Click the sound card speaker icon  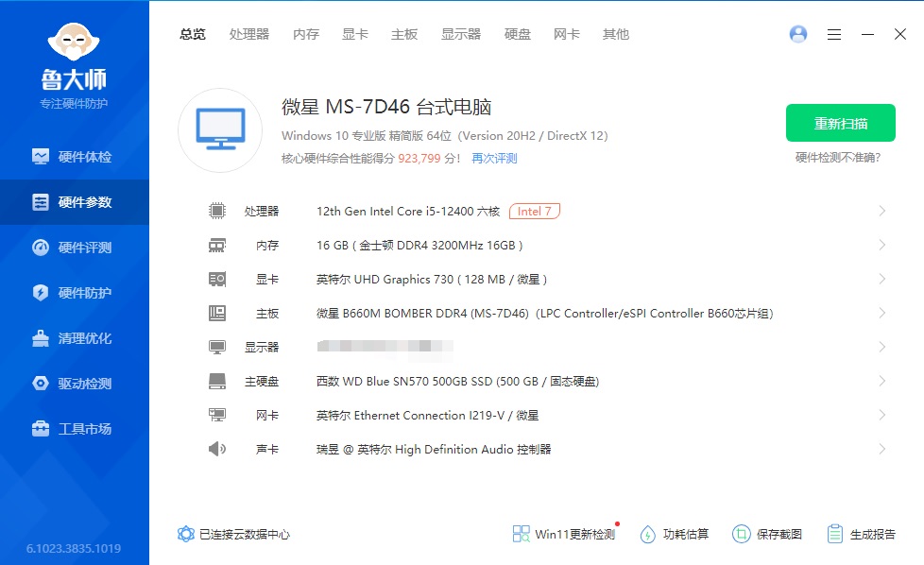click(217, 449)
